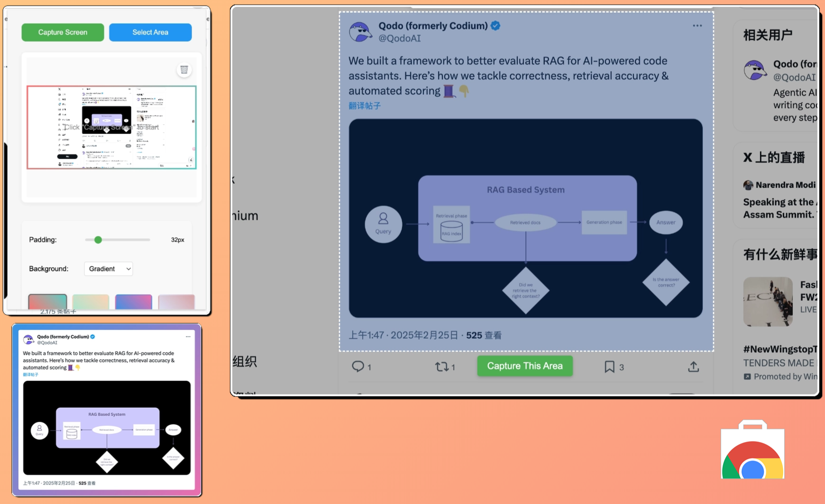Choose the red-to-teal gradient swatch

click(47, 302)
